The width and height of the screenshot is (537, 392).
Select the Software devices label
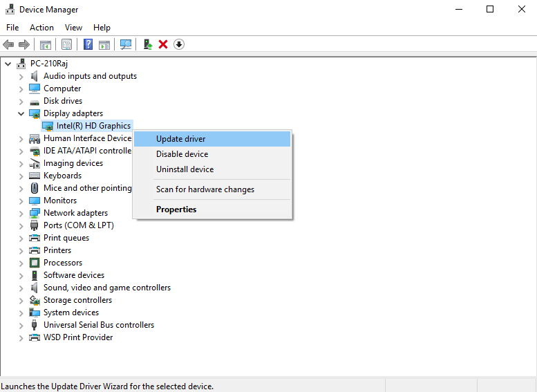tap(74, 275)
